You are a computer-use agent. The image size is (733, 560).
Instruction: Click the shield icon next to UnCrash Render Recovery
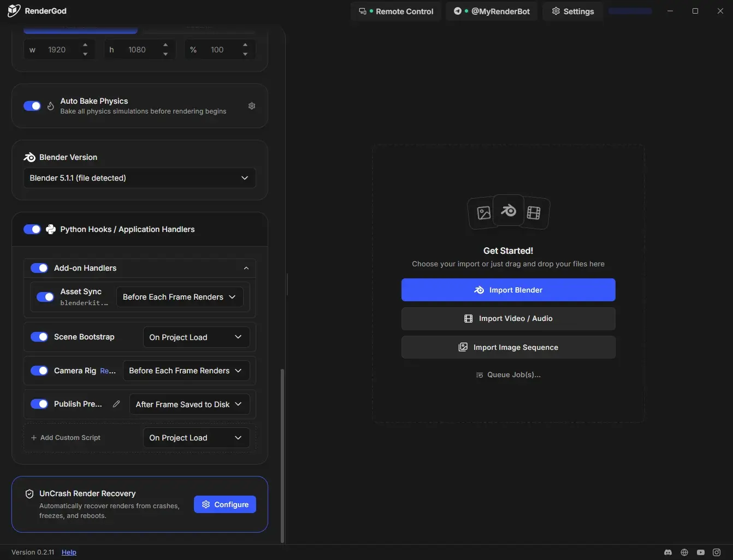pyautogui.click(x=29, y=493)
